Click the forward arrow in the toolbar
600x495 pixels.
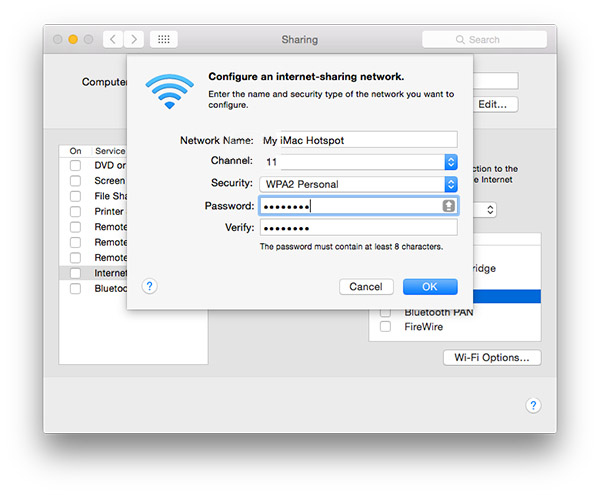[x=134, y=39]
